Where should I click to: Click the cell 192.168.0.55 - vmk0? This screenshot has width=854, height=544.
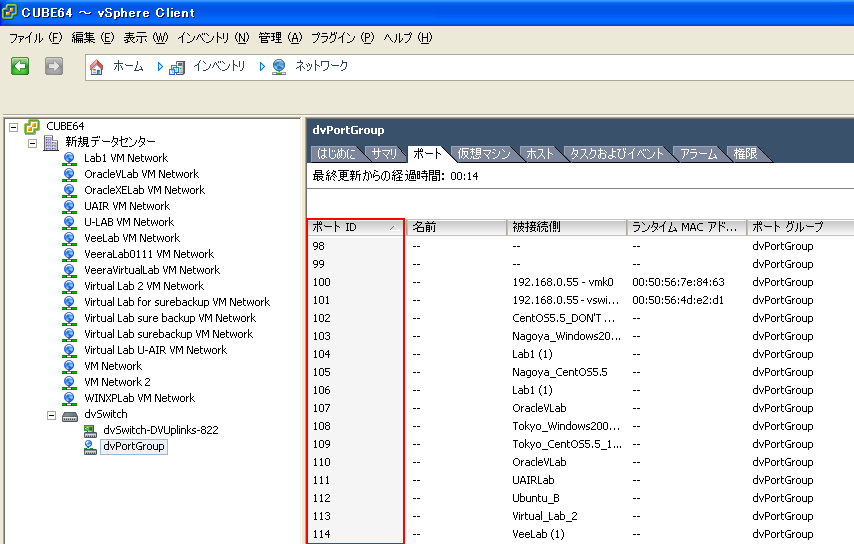tap(563, 282)
